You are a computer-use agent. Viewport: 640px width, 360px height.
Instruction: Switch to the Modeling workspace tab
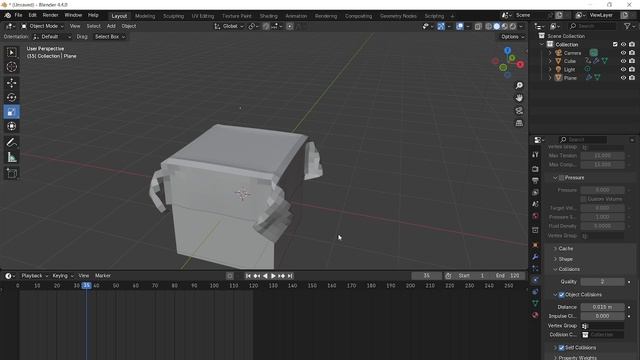coord(145,16)
